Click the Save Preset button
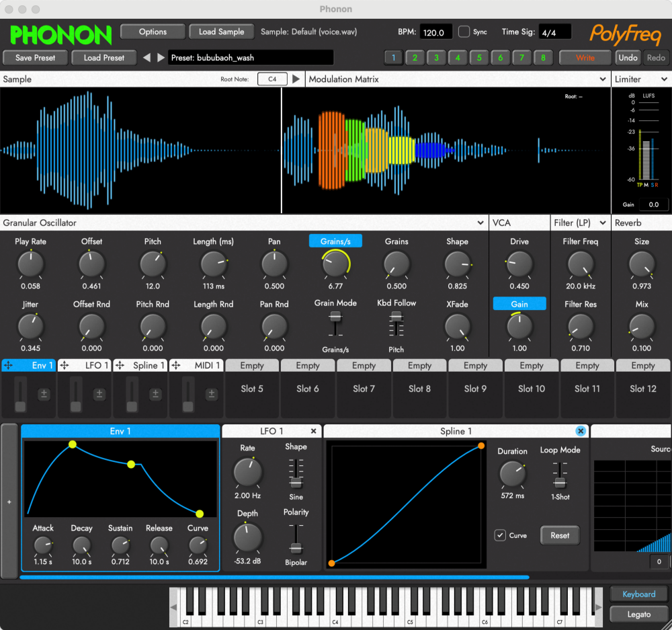This screenshot has height=630, width=672. (x=35, y=57)
